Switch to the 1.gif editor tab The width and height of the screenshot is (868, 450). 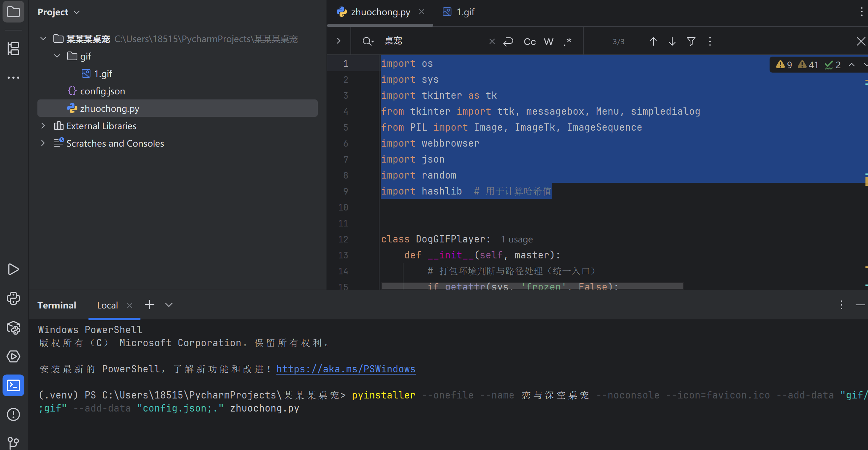click(465, 12)
